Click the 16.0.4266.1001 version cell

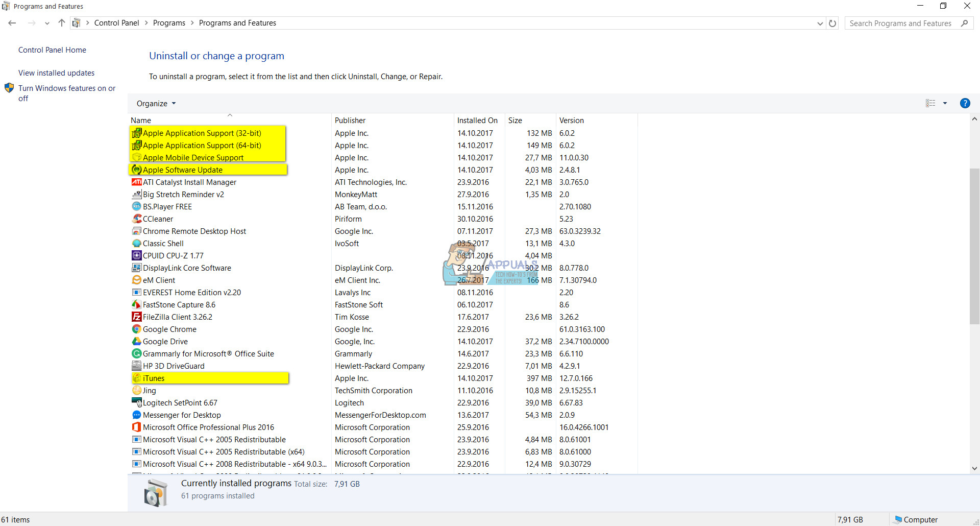pos(584,427)
